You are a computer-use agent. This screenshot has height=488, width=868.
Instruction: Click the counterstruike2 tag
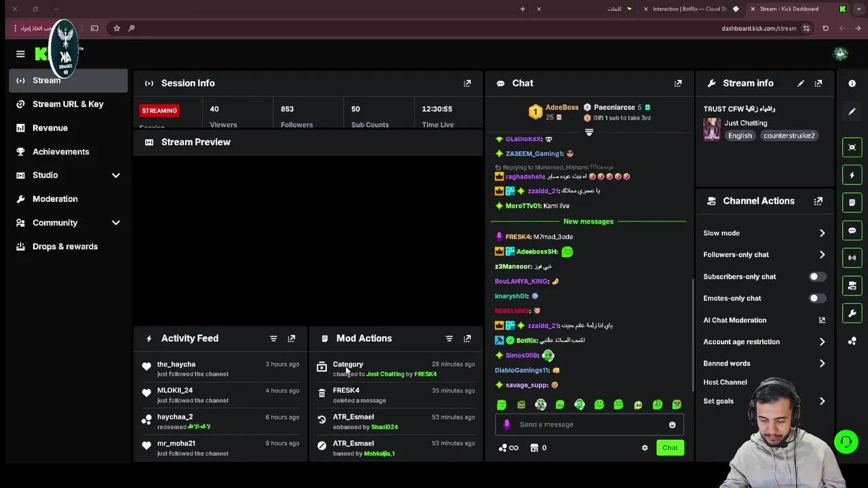(789, 136)
